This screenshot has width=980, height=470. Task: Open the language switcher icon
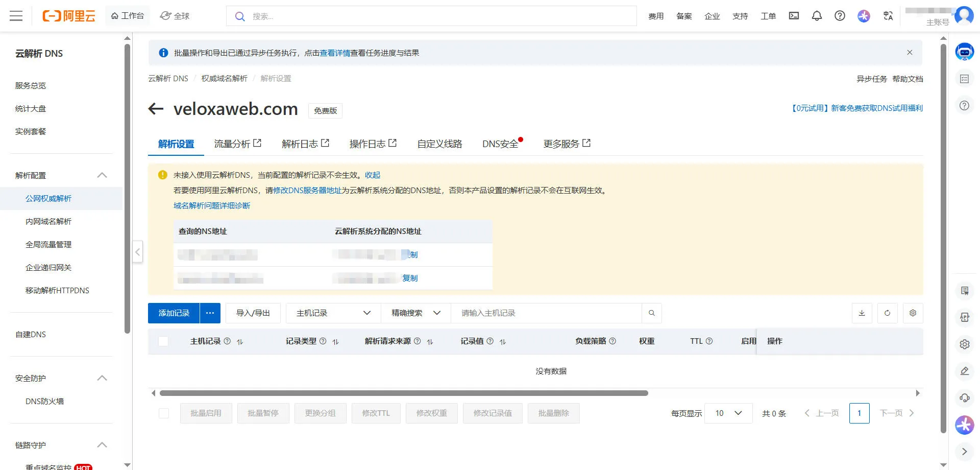pyautogui.click(x=888, y=16)
